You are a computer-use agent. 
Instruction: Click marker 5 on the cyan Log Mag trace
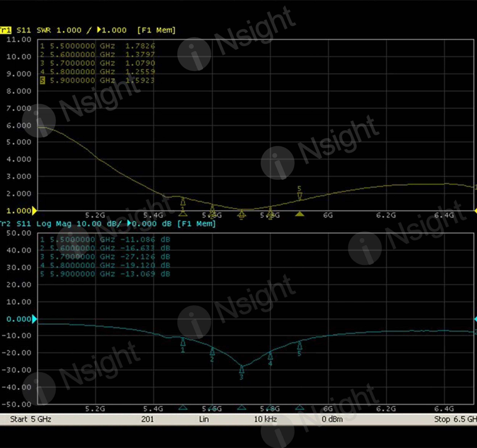(299, 346)
